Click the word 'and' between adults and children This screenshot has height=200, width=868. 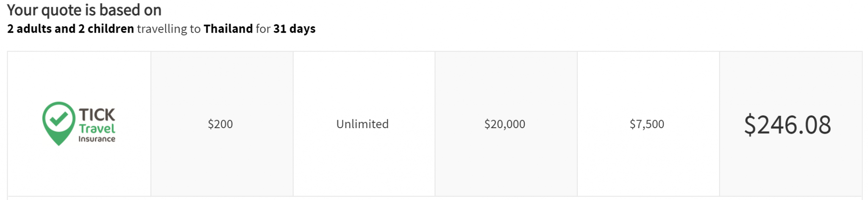pos(65,29)
